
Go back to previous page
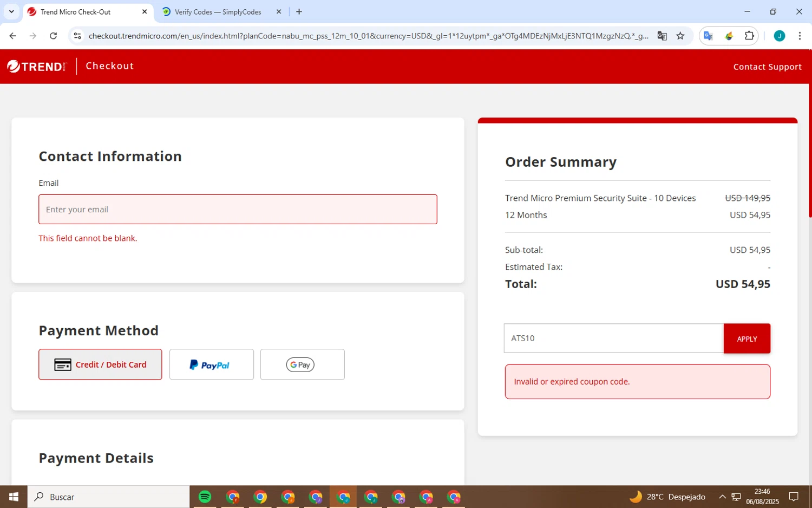coord(12,36)
